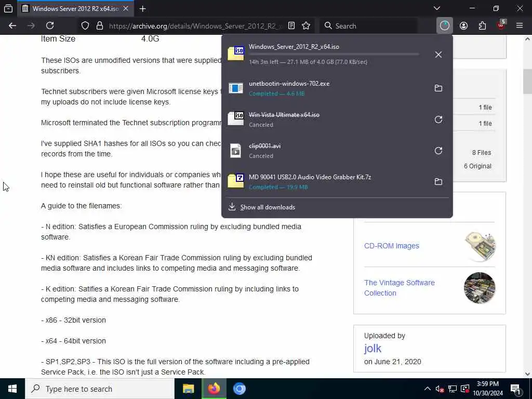
Task: Toggle the downloads panel toolbar button
Action: click(445, 26)
